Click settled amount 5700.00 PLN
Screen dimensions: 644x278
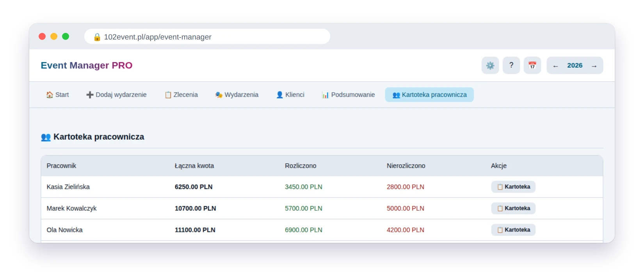(x=304, y=208)
